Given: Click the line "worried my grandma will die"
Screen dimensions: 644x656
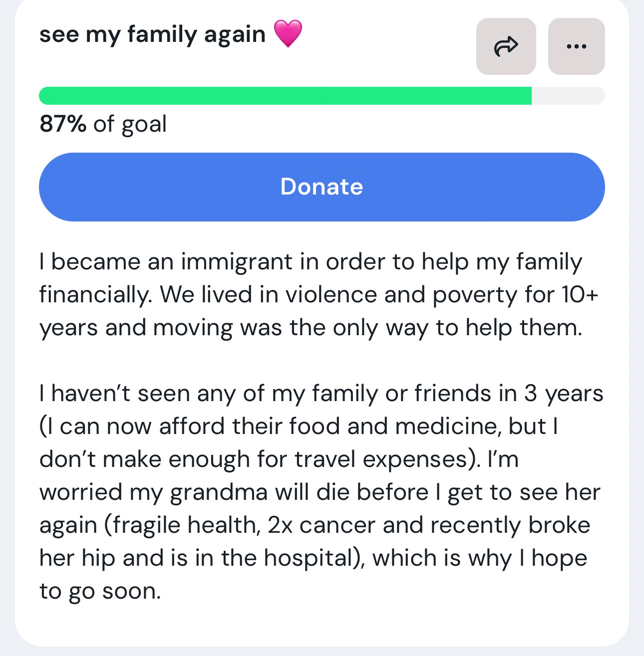Looking at the screenshot, I should click(320, 492).
